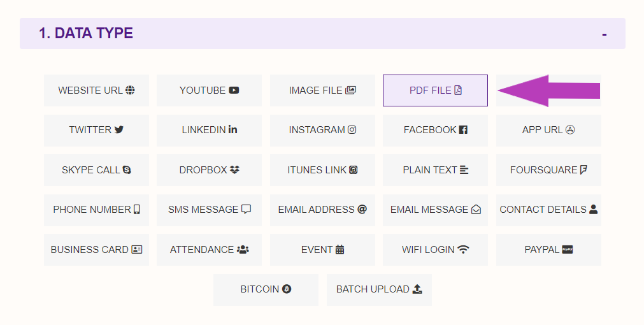This screenshot has height=325, width=644.
Task: Select the Plain Text option
Action: click(435, 170)
